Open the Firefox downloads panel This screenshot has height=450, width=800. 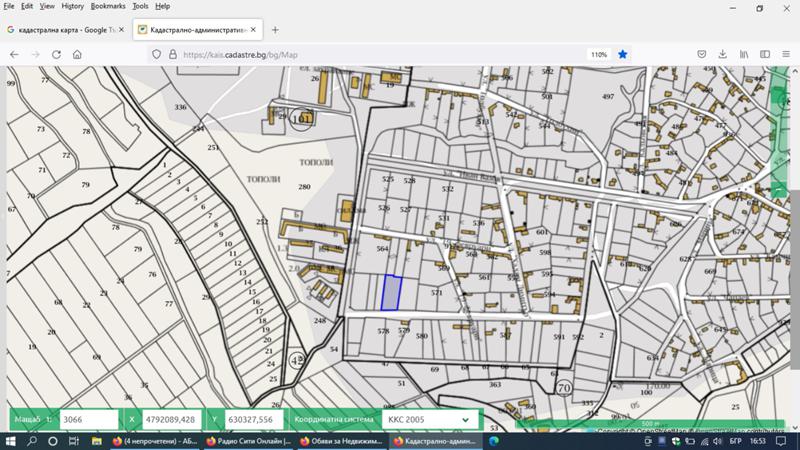pyautogui.click(x=723, y=54)
